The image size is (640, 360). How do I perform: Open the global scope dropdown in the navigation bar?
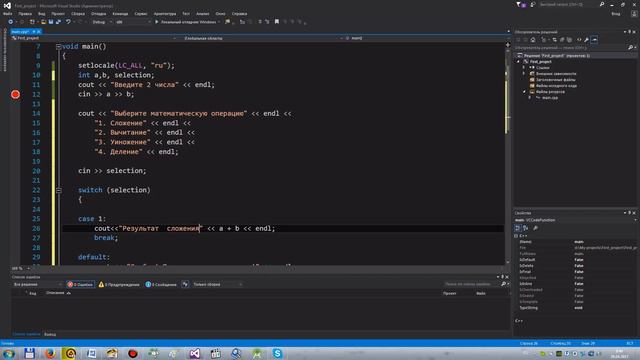(x=261, y=38)
